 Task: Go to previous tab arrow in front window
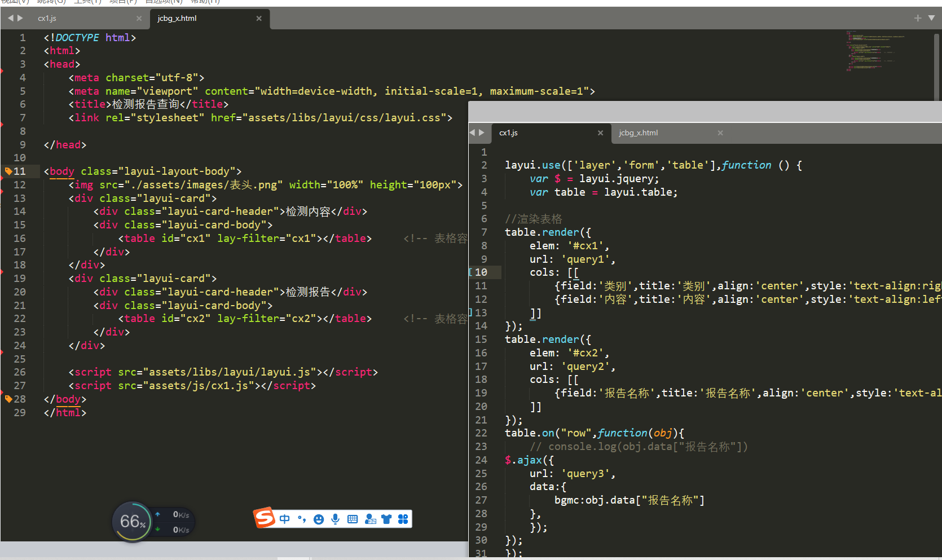tap(472, 133)
